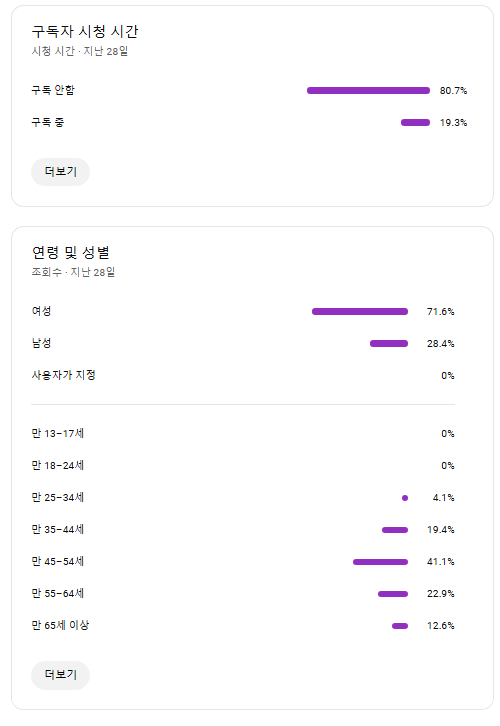Click the 80.7% value

(x=453, y=91)
